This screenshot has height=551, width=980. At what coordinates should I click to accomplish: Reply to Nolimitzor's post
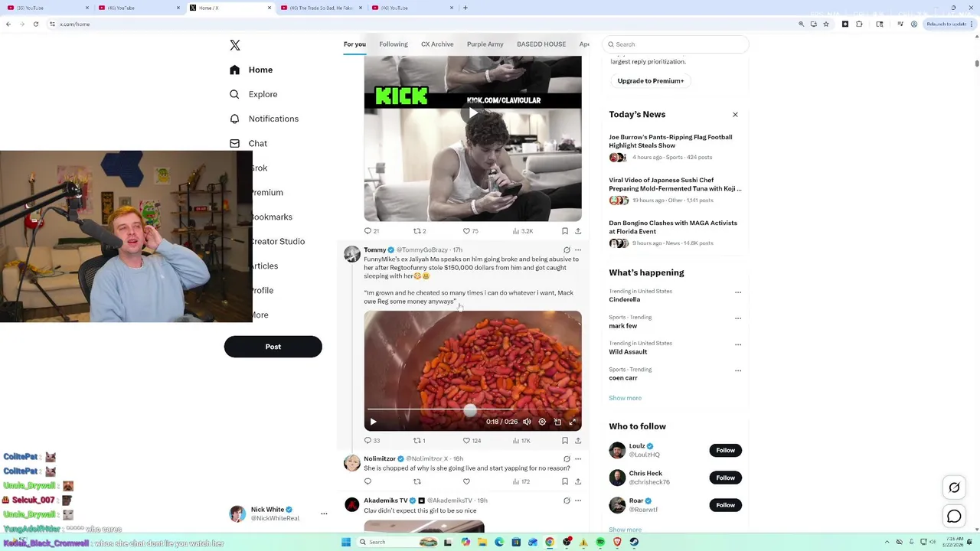coord(367,482)
